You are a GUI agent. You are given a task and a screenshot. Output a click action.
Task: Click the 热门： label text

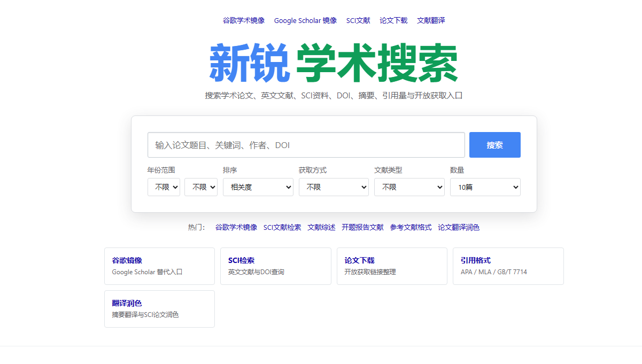(x=197, y=227)
